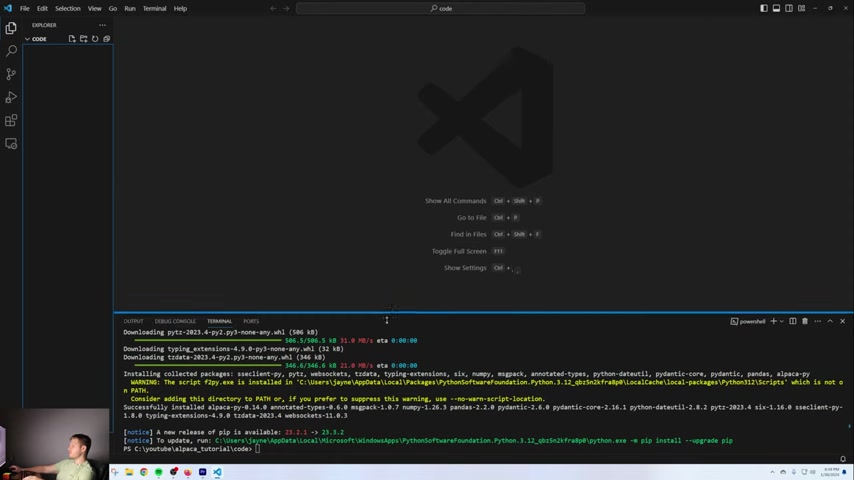This screenshot has height=480, width=854.
Task: Open the terminal launch profile dropdown
Action: pos(782,321)
